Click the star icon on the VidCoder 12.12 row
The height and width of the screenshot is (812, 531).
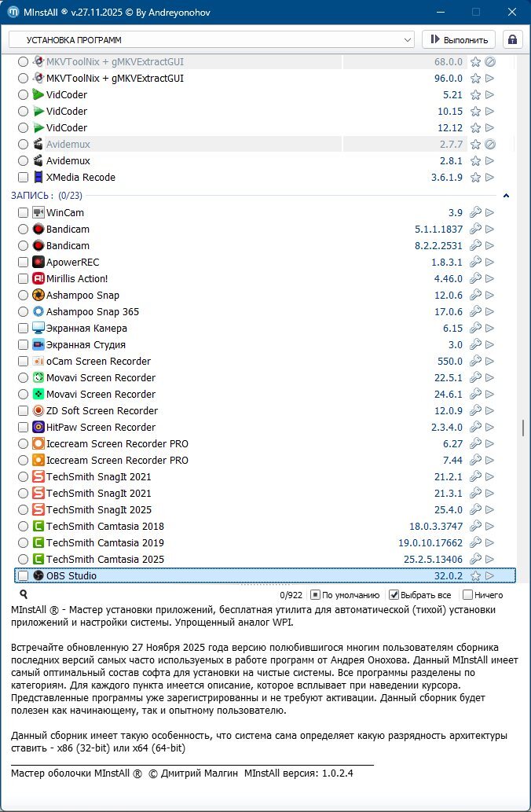coord(475,128)
